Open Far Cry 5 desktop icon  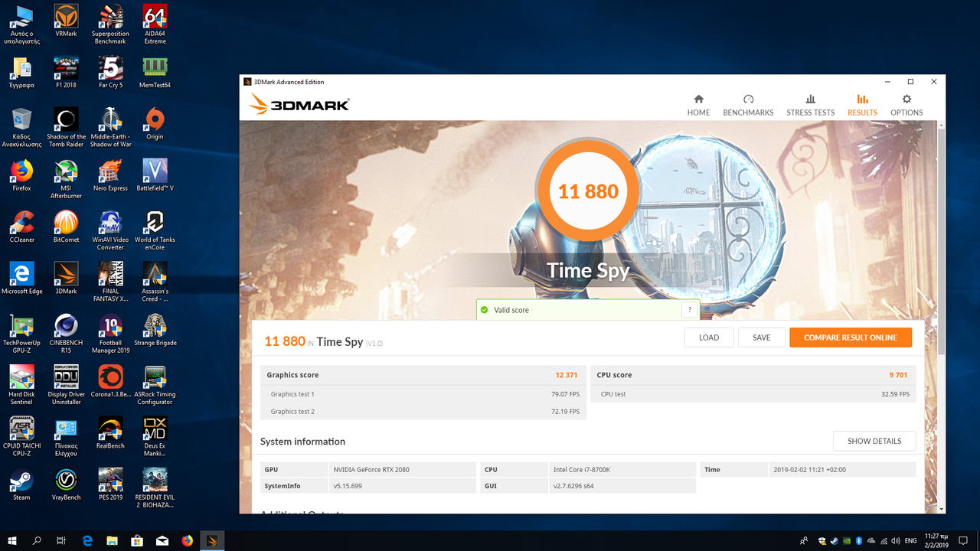[x=110, y=72]
